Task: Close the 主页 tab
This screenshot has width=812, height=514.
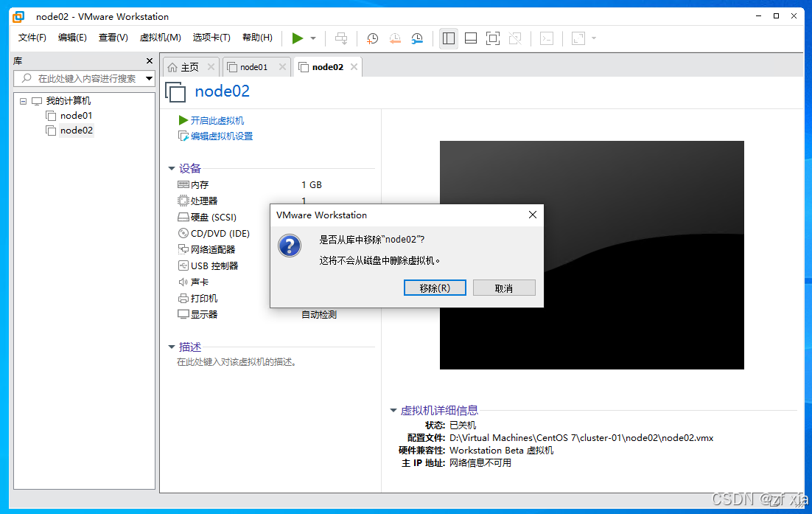Action: pos(211,67)
